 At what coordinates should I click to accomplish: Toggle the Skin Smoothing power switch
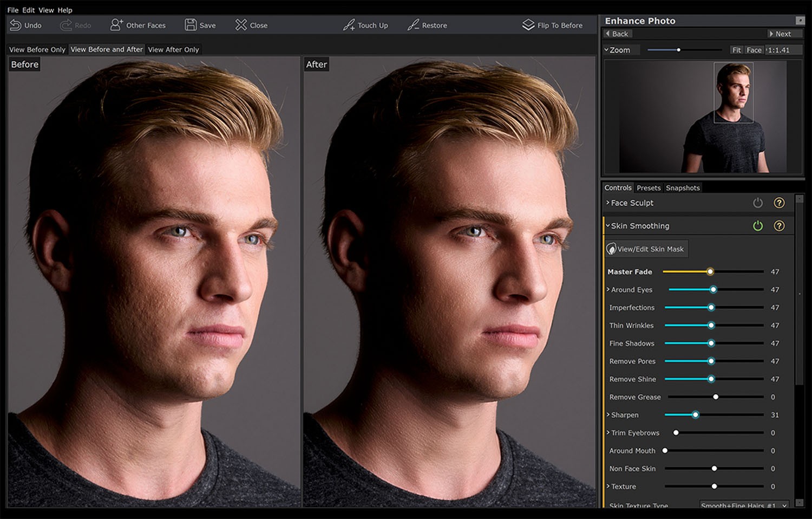[758, 225]
